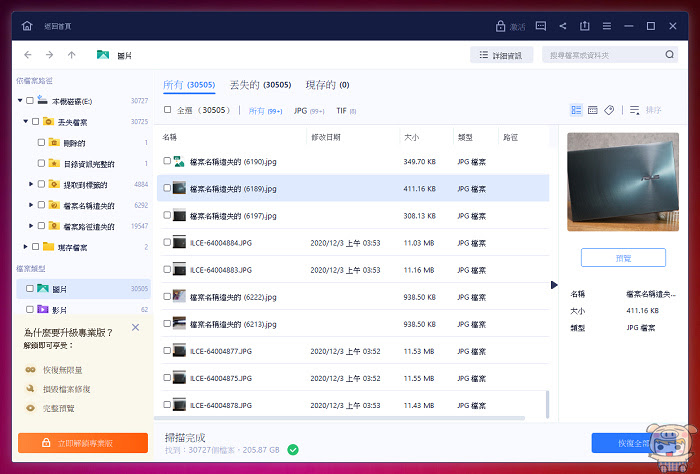Click the orange unlock Pro version button

[83, 443]
